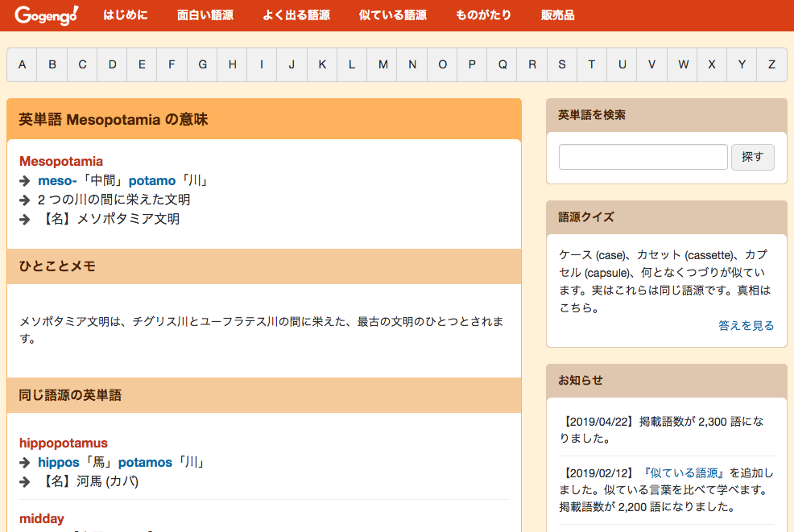The width and height of the screenshot is (794, 532).
Task: Click the 同じ語源の英単語 section header
Action: pyautogui.click(x=264, y=395)
